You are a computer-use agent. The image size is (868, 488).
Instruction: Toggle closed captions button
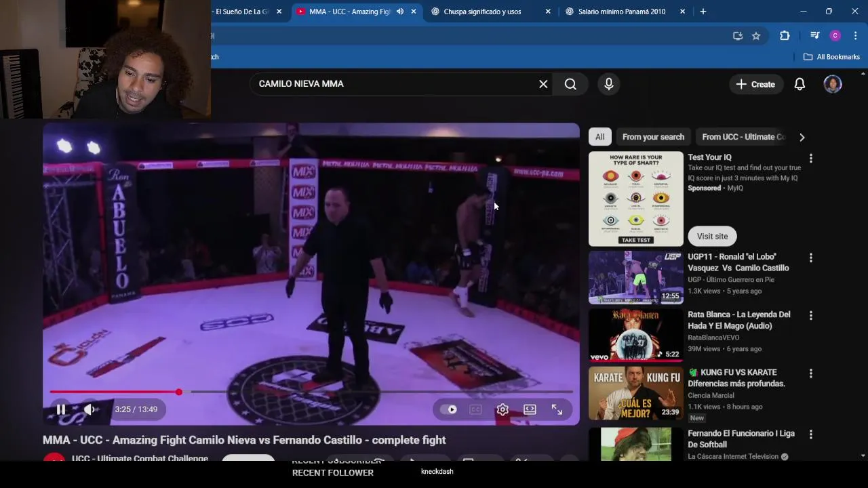(x=475, y=409)
